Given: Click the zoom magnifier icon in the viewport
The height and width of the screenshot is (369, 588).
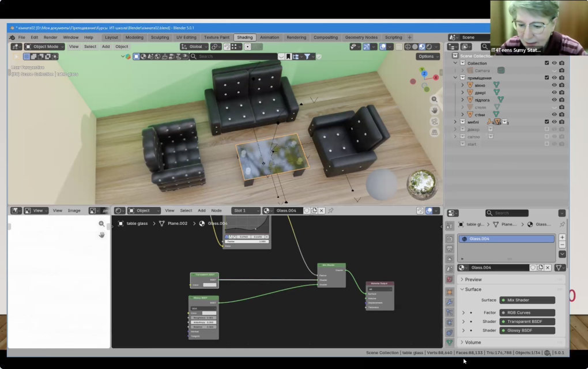Looking at the screenshot, I should [434, 99].
